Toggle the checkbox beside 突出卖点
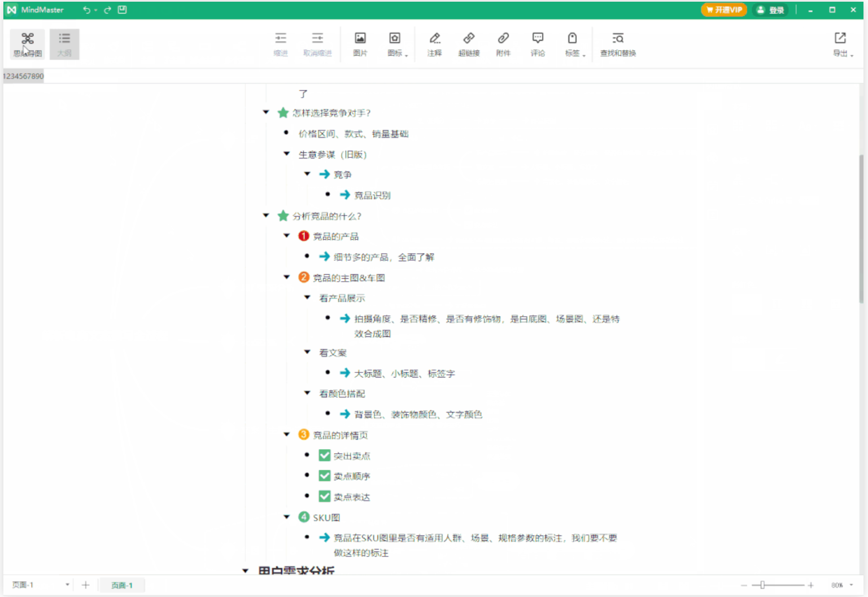 pyautogui.click(x=324, y=455)
